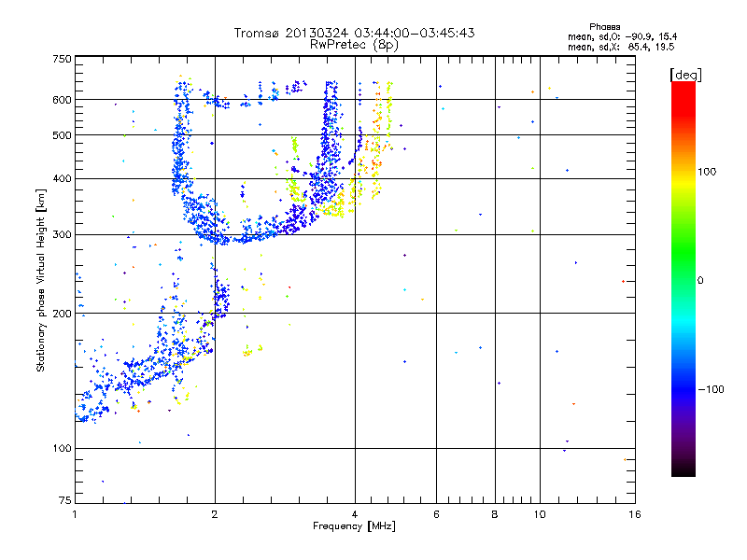The image size is (747, 560).
Task: Click the x-axis tick label '10'
Action: coord(540,514)
